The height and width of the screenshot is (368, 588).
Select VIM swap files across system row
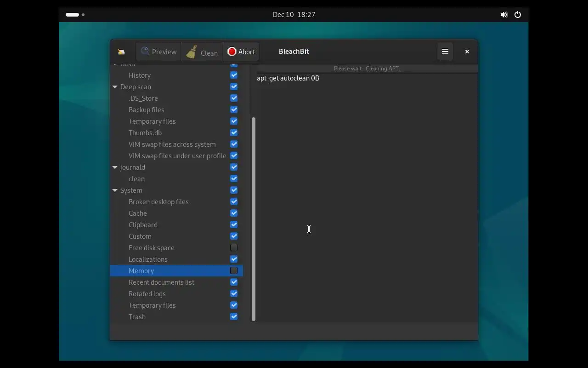(x=176, y=144)
